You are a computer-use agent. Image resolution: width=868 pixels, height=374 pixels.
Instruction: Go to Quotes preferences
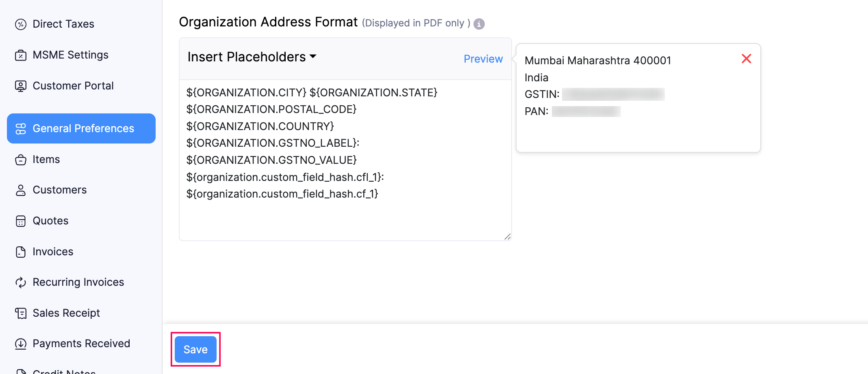pyautogui.click(x=50, y=221)
